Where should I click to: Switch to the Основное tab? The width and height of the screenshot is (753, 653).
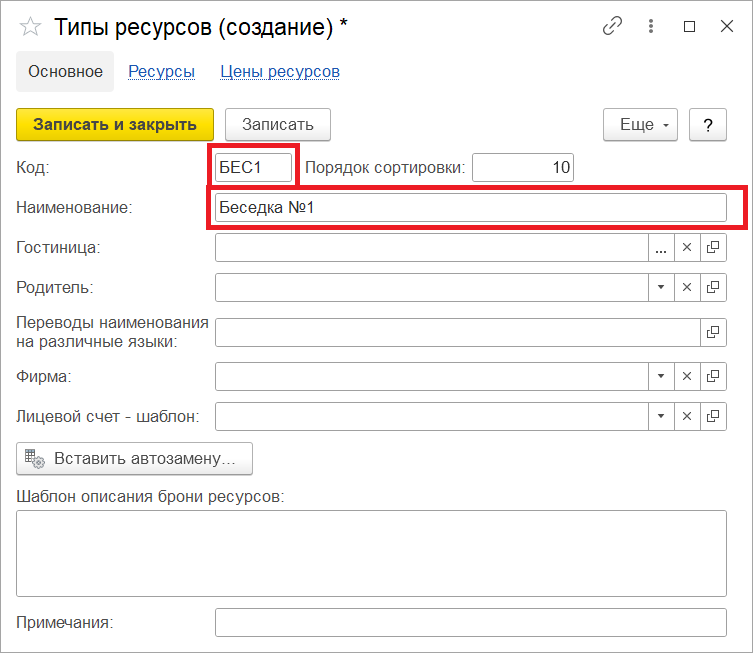[65, 72]
